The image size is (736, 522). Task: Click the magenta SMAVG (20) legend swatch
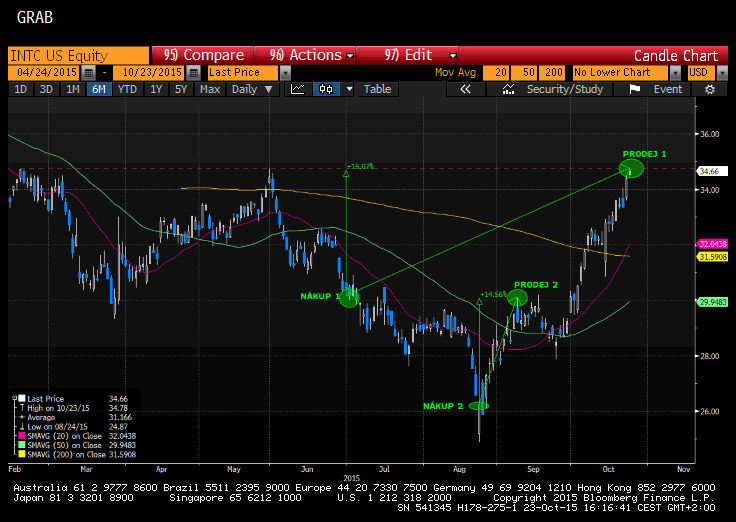click(x=22, y=436)
